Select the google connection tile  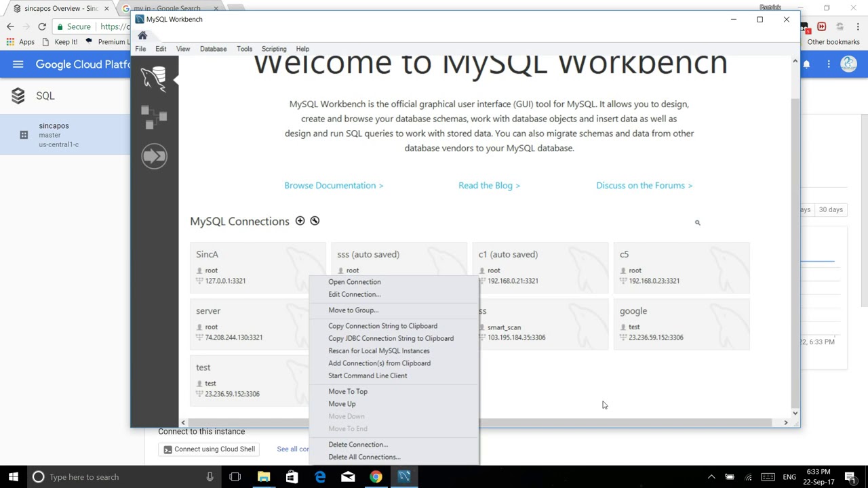tap(682, 324)
